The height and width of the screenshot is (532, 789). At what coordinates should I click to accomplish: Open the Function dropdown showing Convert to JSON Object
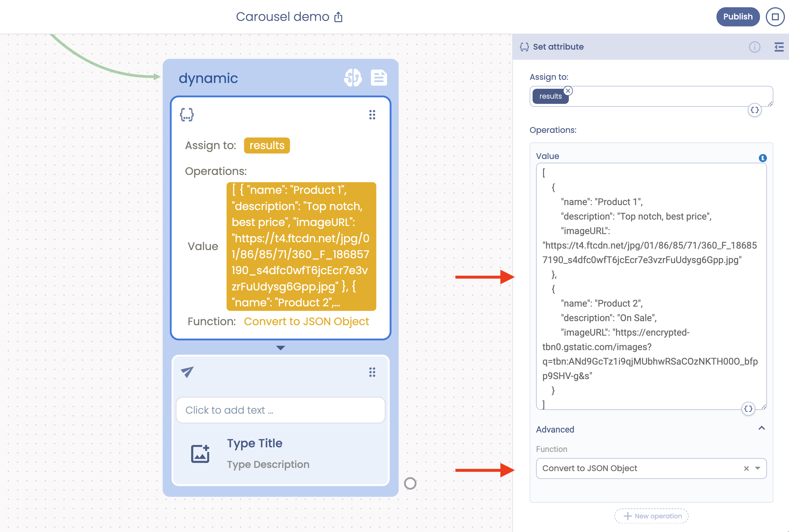(757, 468)
